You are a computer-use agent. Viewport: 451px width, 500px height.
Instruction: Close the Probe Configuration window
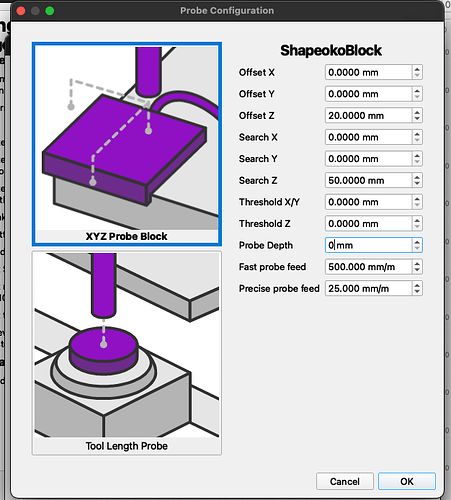coord(21,11)
